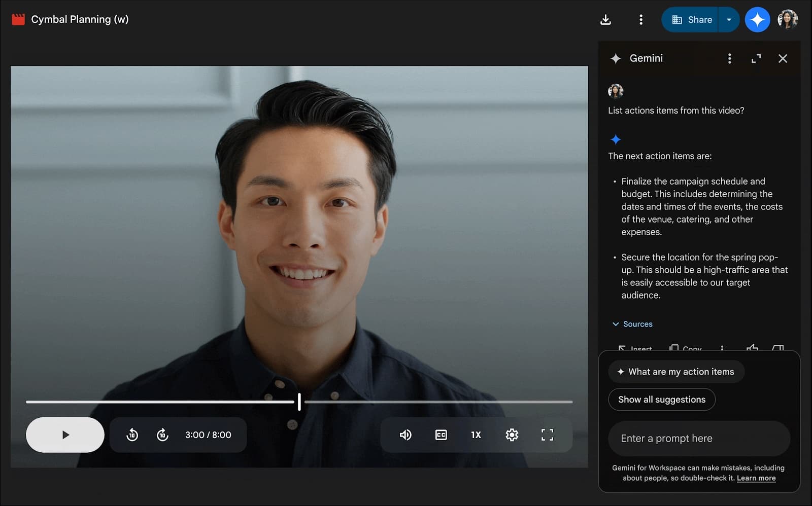
Task: Expand the Sources section
Action: [632, 324]
